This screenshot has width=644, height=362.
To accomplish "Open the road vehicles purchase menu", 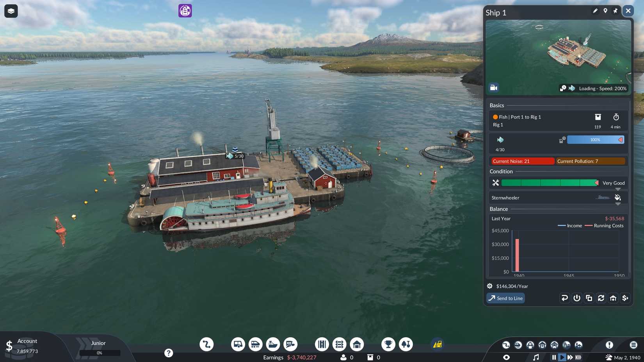I will 238,344.
